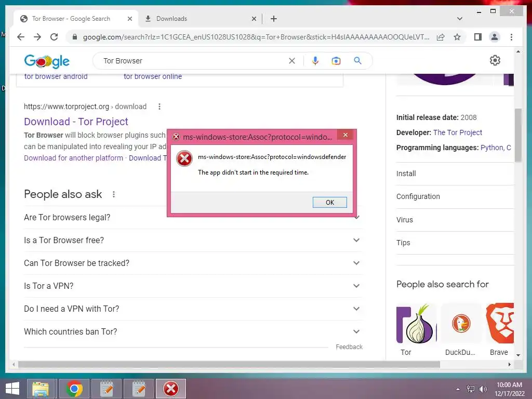Expand 'Can Tor Browser be tracked?' question

pyautogui.click(x=193, y=263)
